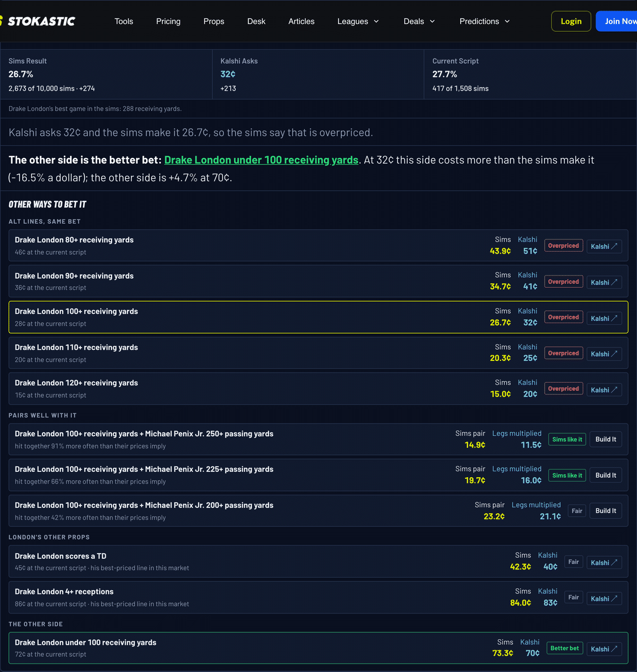Open the Stokastic logo home link
This screenshot has height=672, width=637.
38,21
